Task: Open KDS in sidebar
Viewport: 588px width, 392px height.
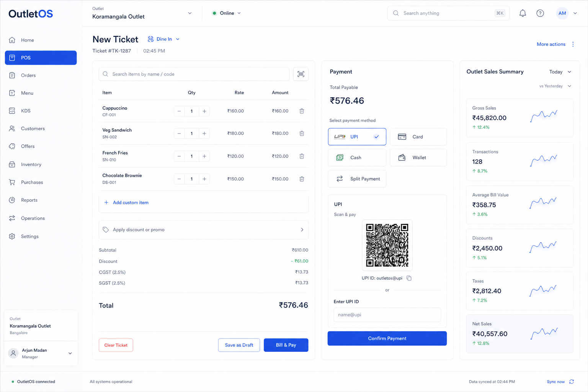Action: [41, 111]
